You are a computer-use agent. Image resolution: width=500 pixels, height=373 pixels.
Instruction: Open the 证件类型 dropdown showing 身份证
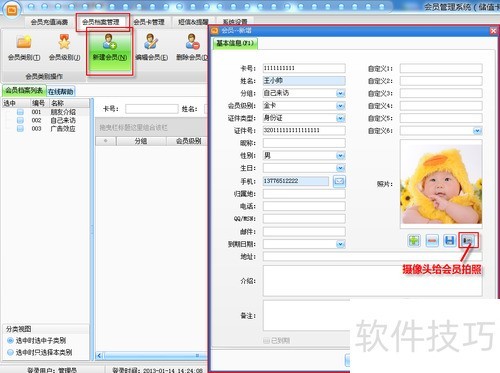(340, 118)
